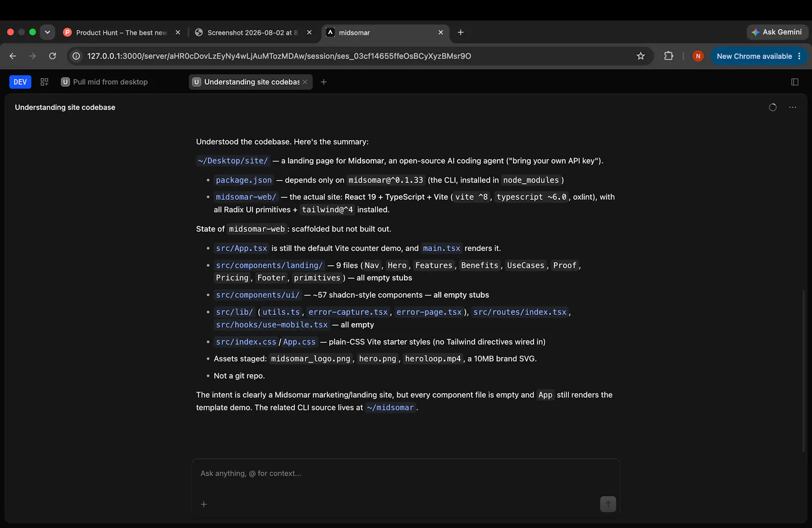This screenshot has width=812, height=528.
Task: Open the main.tsx file link
Action: pos(442,249)
